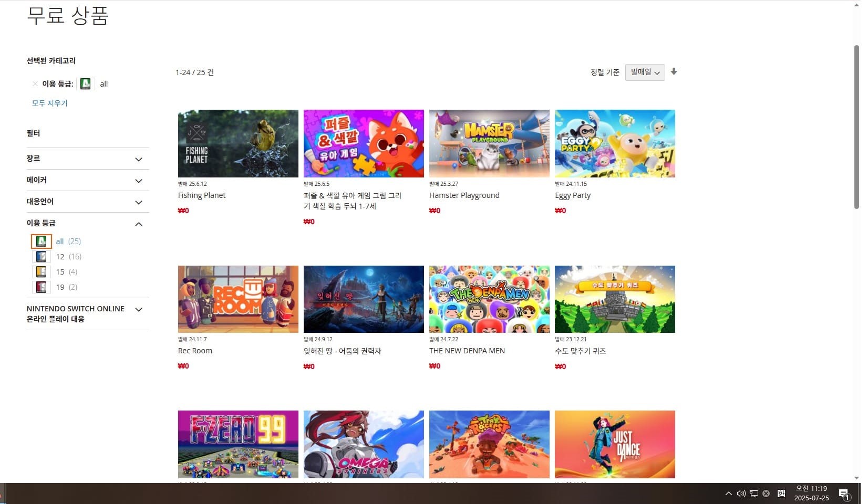Open F-ZERO 99 thumbnail

point(238,444)
